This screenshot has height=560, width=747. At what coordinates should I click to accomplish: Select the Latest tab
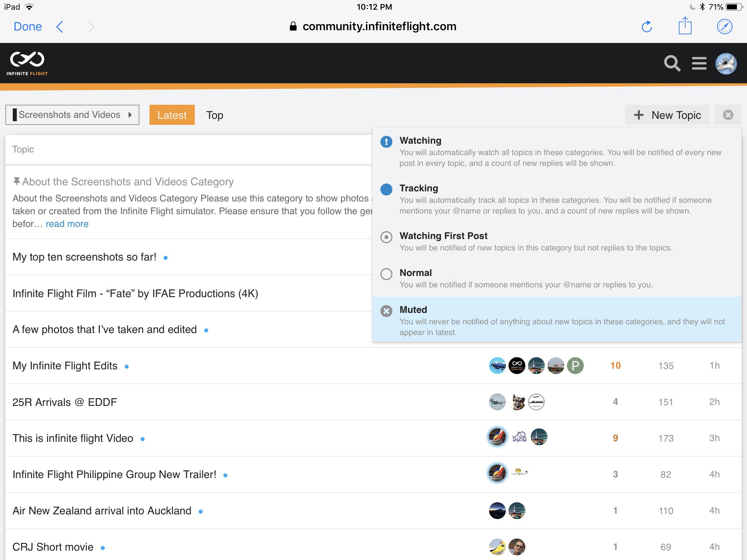172,115
